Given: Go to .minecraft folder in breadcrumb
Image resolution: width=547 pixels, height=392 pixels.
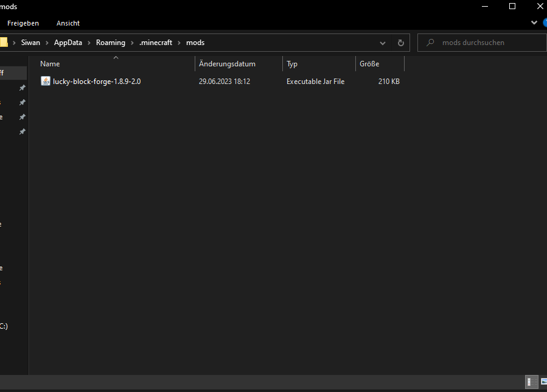Looking at the screenshot, I should [x=156, y=43].
